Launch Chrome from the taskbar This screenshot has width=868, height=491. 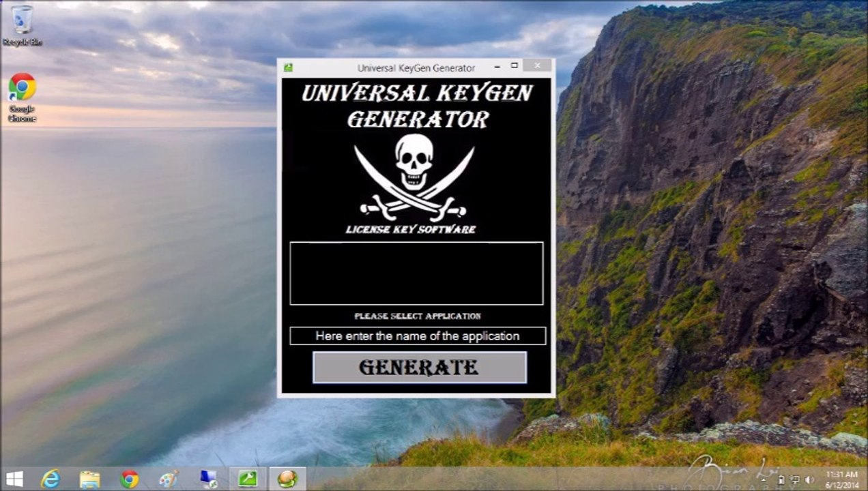tap(129, 479)
